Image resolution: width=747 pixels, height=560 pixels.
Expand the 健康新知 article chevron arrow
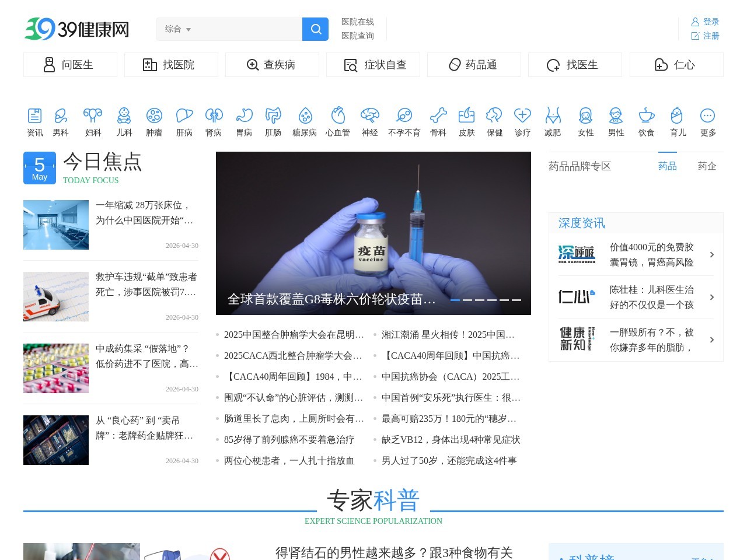(x=711, y=339)
